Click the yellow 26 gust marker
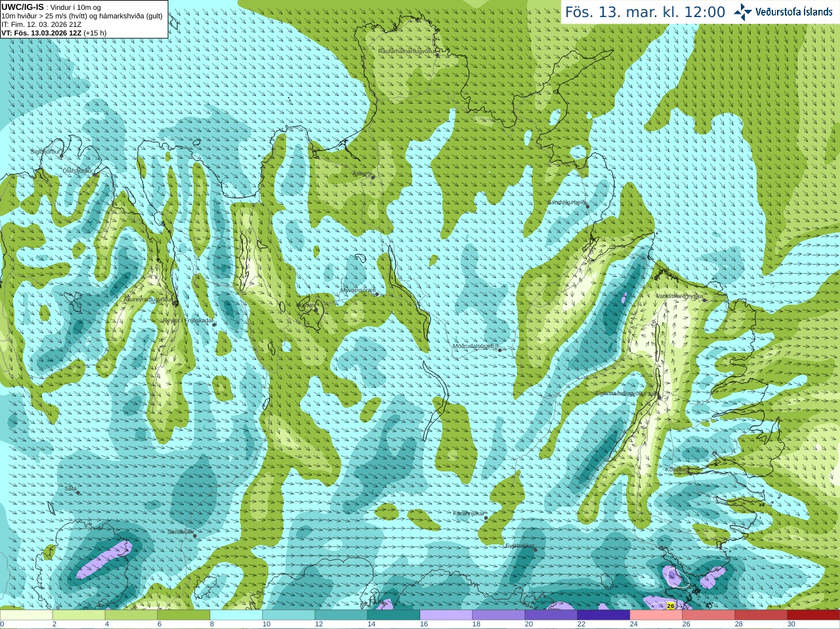 (671, 606)
